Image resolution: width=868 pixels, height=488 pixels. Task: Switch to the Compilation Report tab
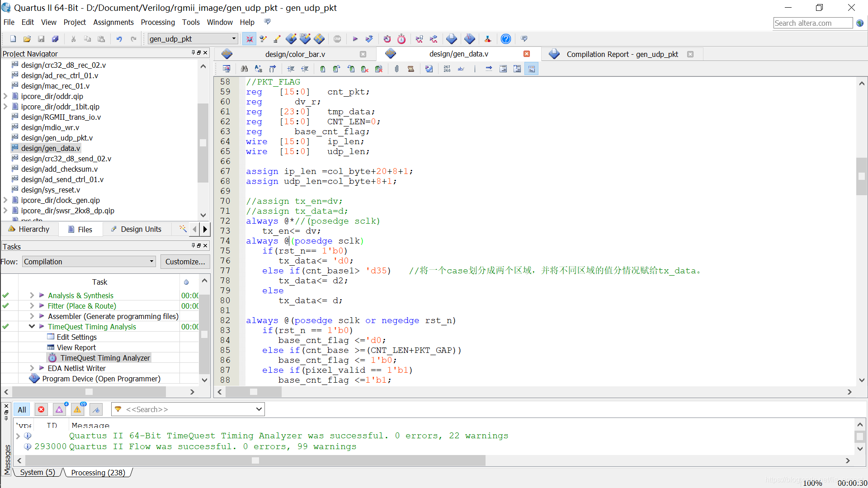pyautogui.click(x=622, y=54)
